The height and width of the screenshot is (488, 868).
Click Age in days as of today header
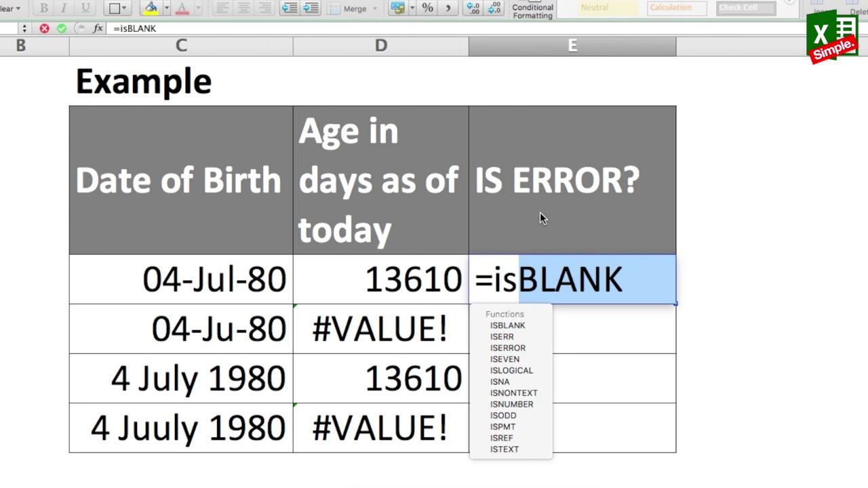tap(381, 180)
